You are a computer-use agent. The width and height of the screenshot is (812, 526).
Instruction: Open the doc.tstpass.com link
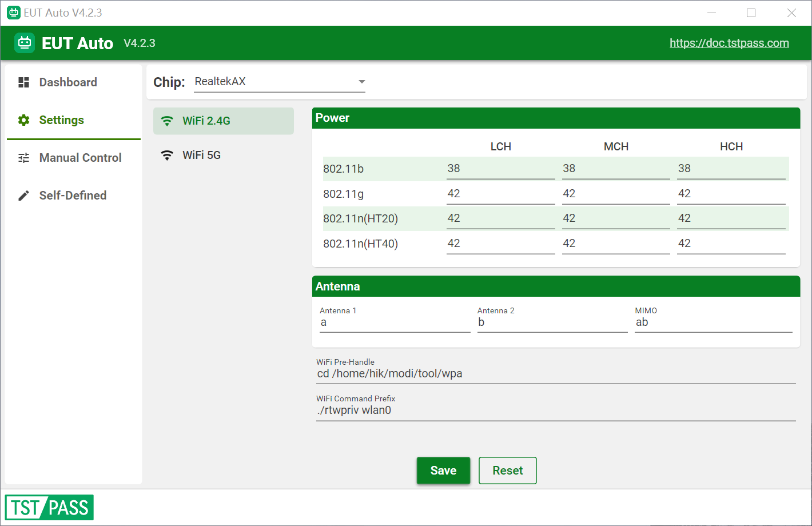[729, 43]
